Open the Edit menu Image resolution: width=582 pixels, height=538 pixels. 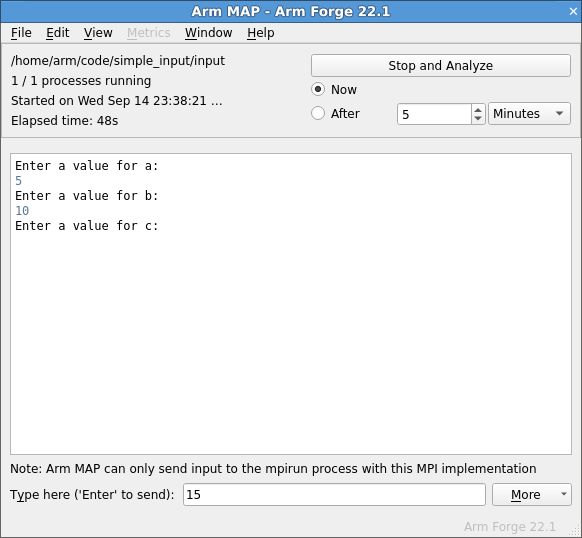[x=58, y=33]
